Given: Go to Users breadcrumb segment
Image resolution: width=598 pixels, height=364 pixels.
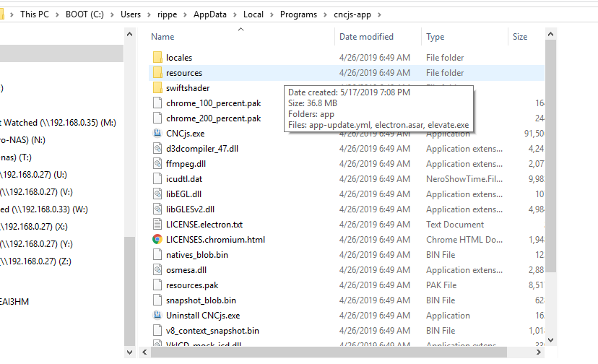Looking at the screenshot, I should pyautogui.click(x=131, y=14).
